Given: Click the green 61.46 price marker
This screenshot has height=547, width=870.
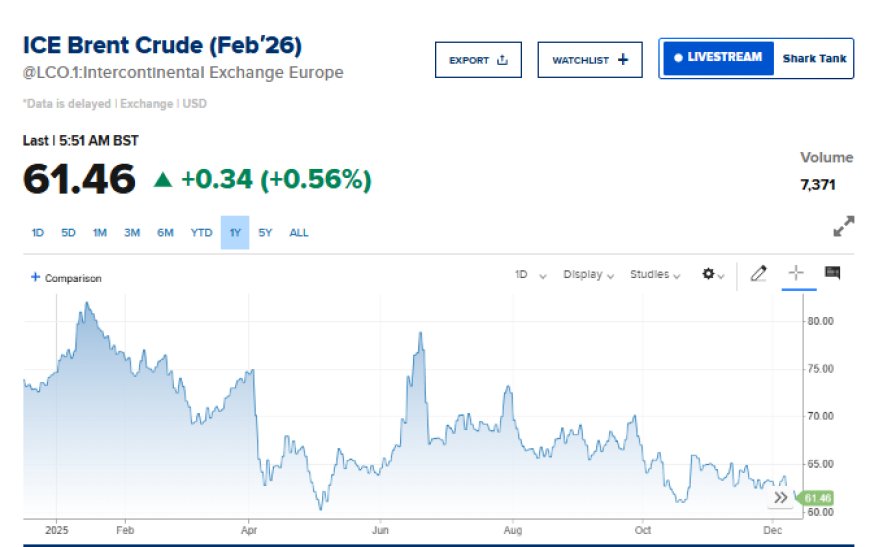Looking at the screenshot, I should [x=816, y=498].
